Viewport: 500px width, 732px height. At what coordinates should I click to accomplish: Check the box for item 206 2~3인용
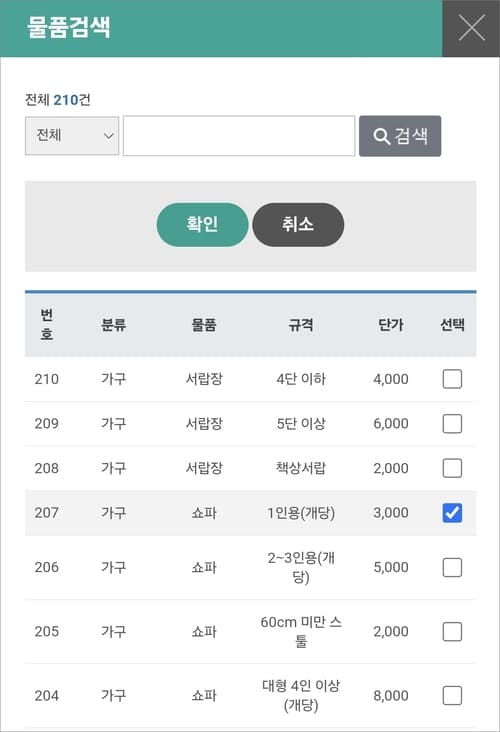coord(452,567)
